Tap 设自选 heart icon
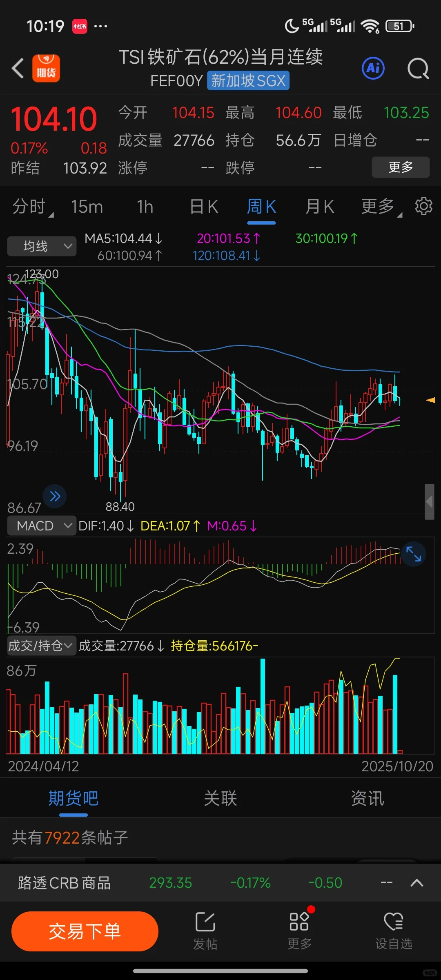This screenshot has height=980, width=441. [x=394, y=931]
